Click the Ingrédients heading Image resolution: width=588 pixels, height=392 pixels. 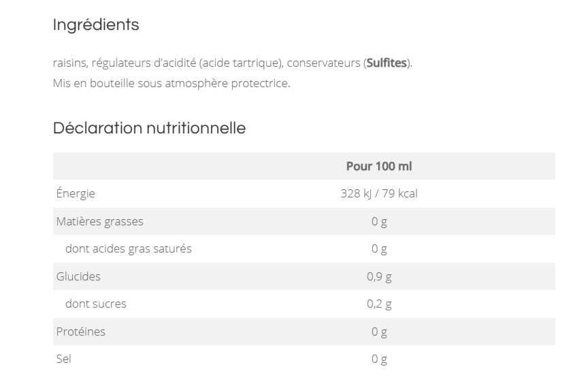coord(96,25)
